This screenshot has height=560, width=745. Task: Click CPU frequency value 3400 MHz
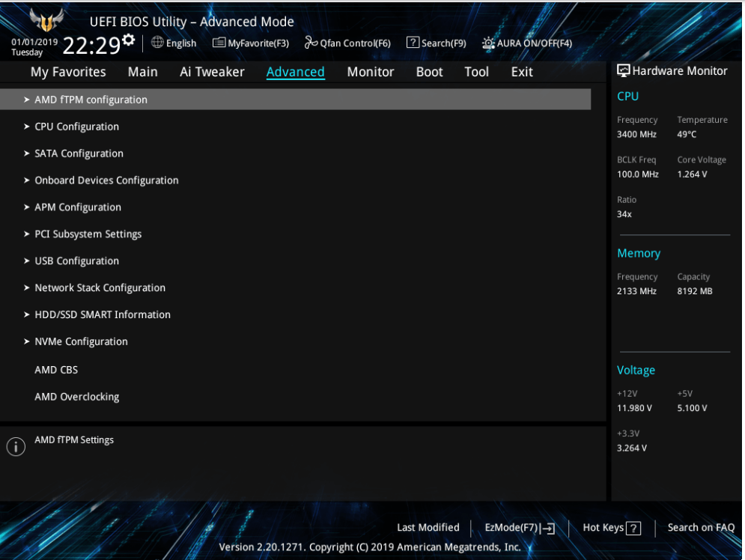pos(636,135)
